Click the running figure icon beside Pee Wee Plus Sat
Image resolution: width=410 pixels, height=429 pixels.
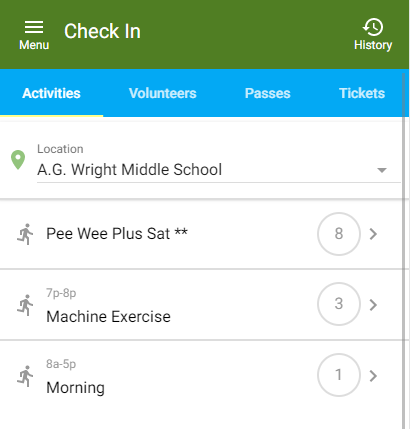tap(25, 234)
